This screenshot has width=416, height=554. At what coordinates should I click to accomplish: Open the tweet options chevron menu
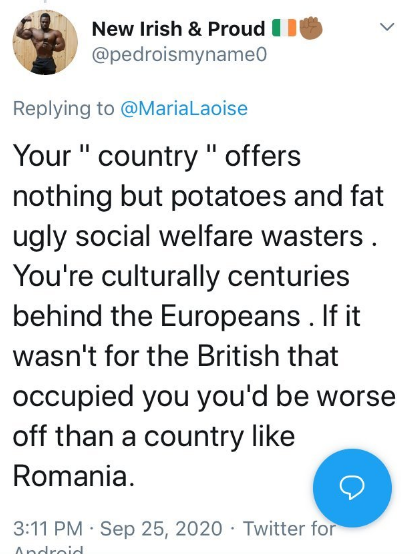pos(387,27)
